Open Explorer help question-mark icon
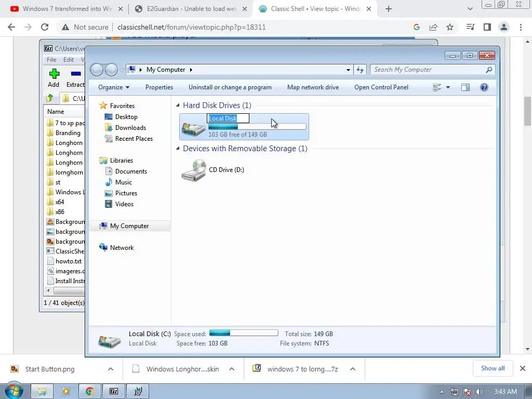The height and width of the screenshot is (399, 532). click(x=484, y=87)
